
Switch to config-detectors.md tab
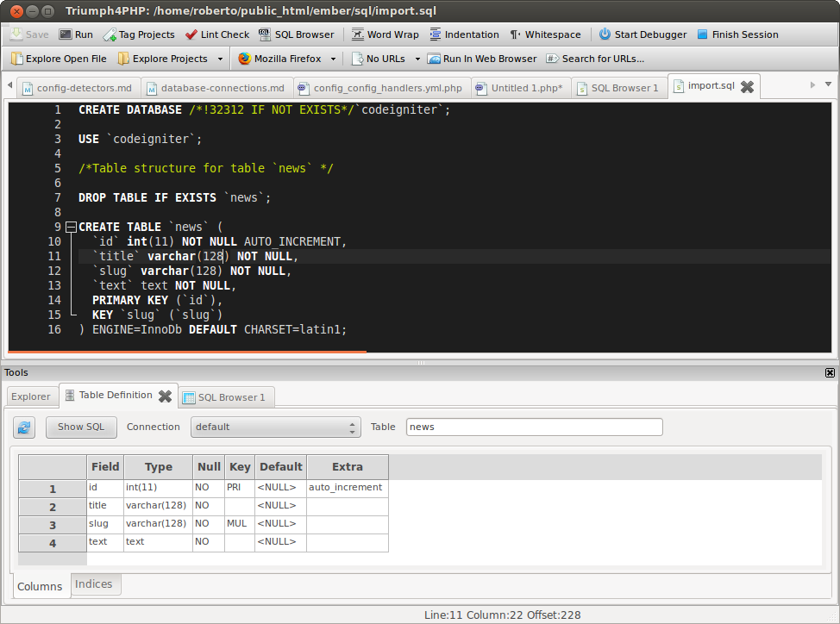pos(78,88)
